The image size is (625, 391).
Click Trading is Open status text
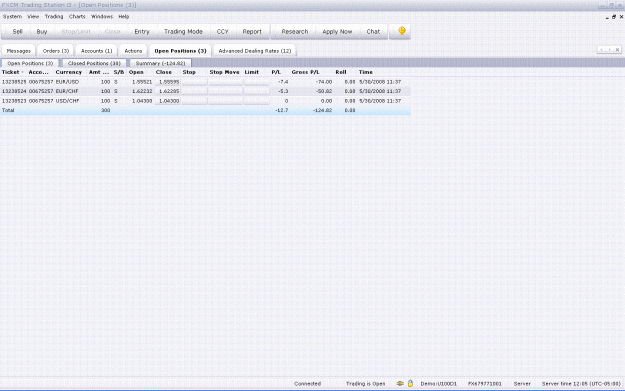366,384
